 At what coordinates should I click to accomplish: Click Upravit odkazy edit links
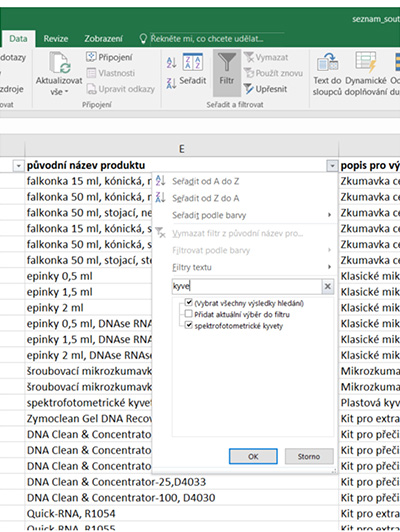[x=120, y=89]
